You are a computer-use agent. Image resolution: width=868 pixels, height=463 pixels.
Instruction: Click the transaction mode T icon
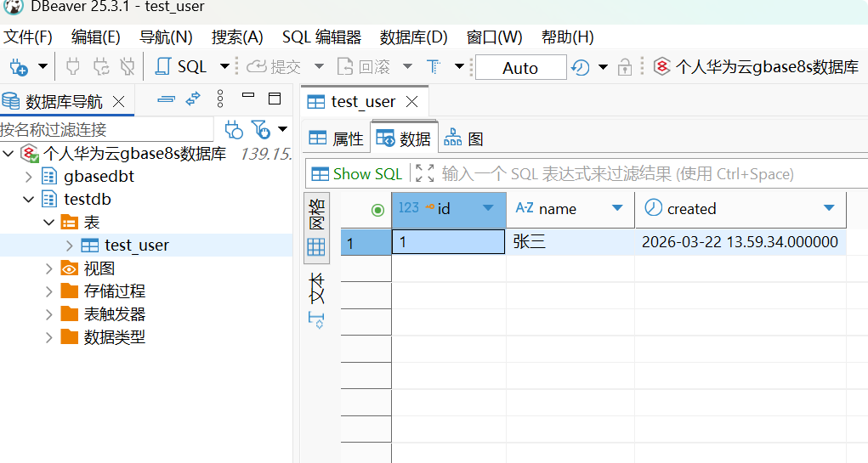coord(434,67)
